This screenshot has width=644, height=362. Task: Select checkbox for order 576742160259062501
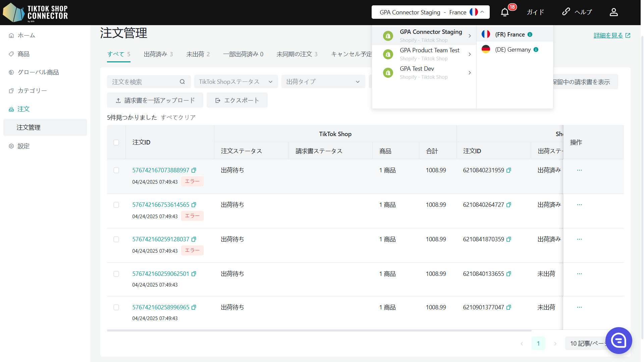point(116,274)
